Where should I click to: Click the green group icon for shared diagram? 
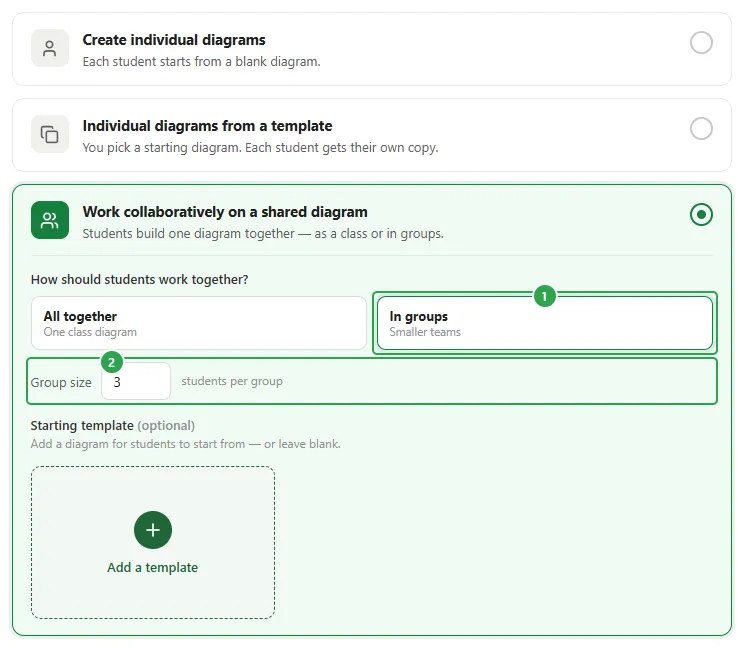[x=50, y=220]
